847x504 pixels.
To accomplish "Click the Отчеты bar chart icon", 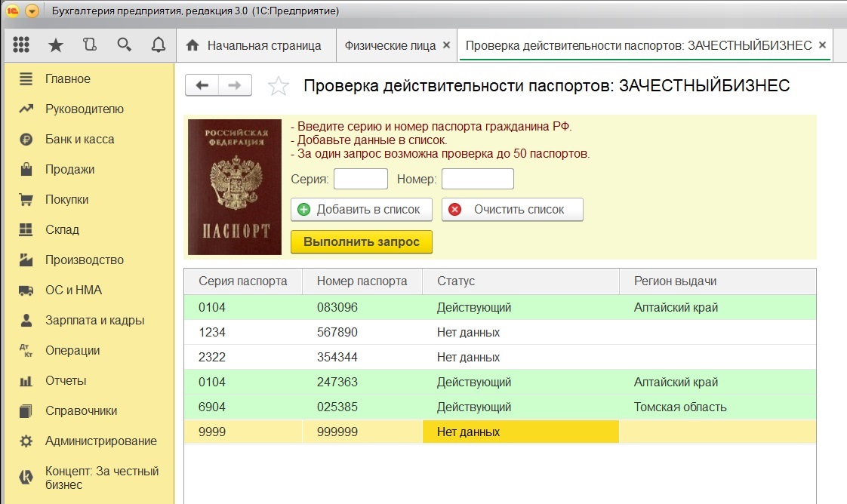I will [26, 381].
